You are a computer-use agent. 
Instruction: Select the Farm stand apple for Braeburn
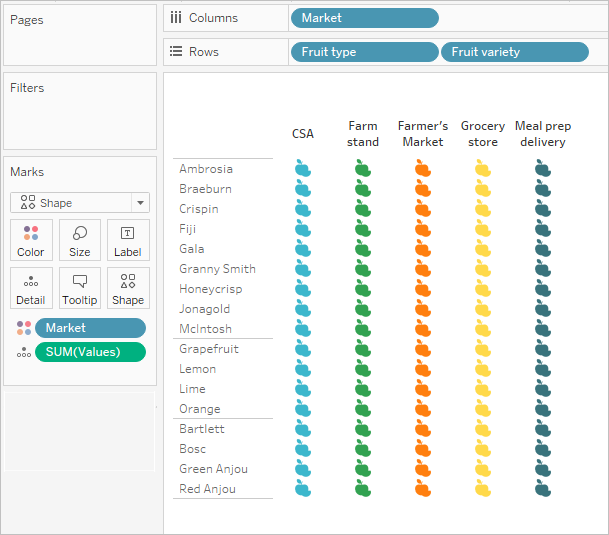click(363, 188)
